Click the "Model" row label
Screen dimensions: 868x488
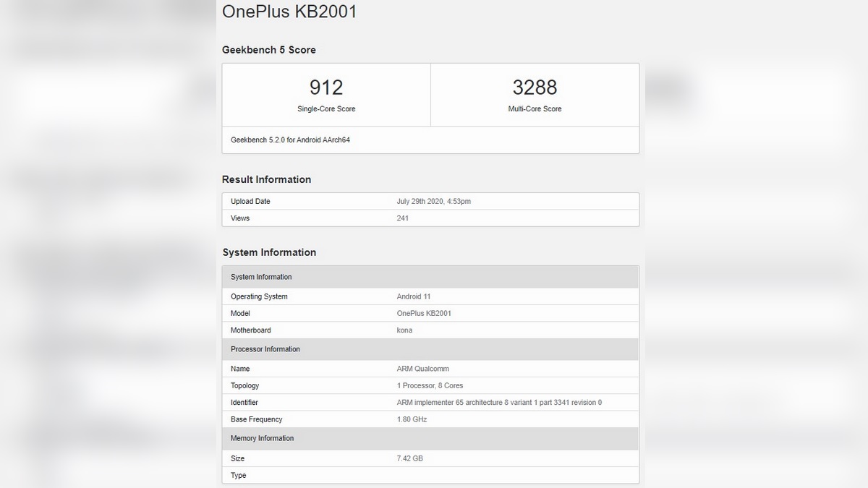pyautogui.click(x=240, y=314)
